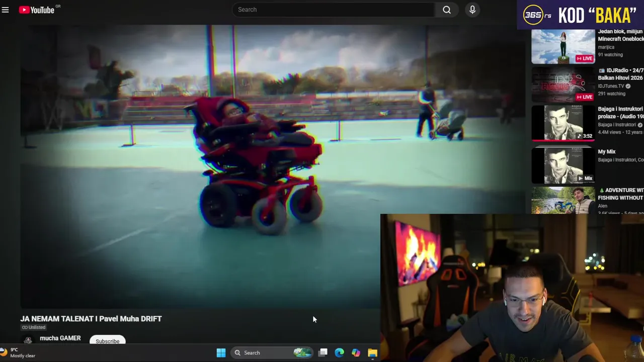This screenshot has height=362, width=644.
Task: Open the IDJRadio live stream thumbnail
Action: point(563,85)
